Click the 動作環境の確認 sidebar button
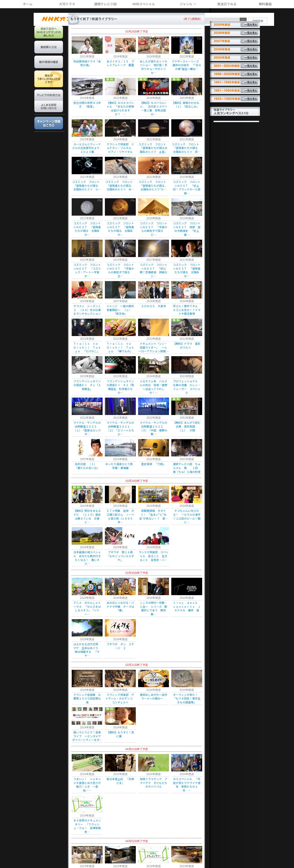 coord(49,62)
